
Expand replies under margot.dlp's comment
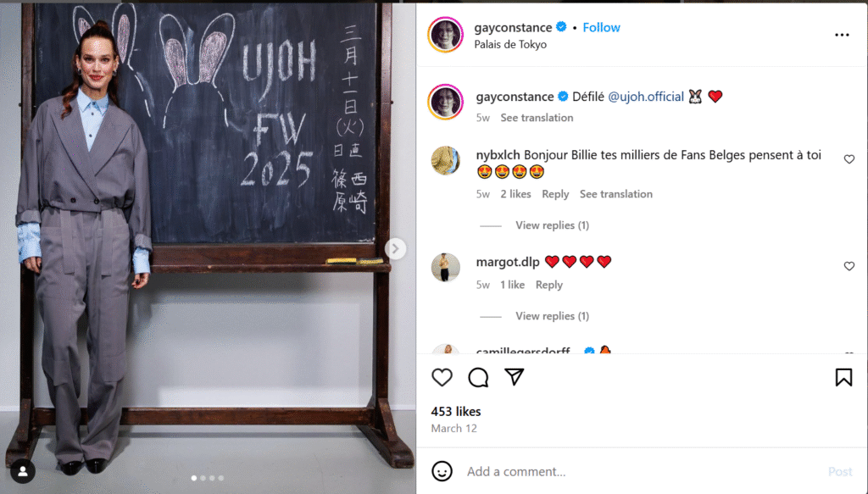point(552,316)
